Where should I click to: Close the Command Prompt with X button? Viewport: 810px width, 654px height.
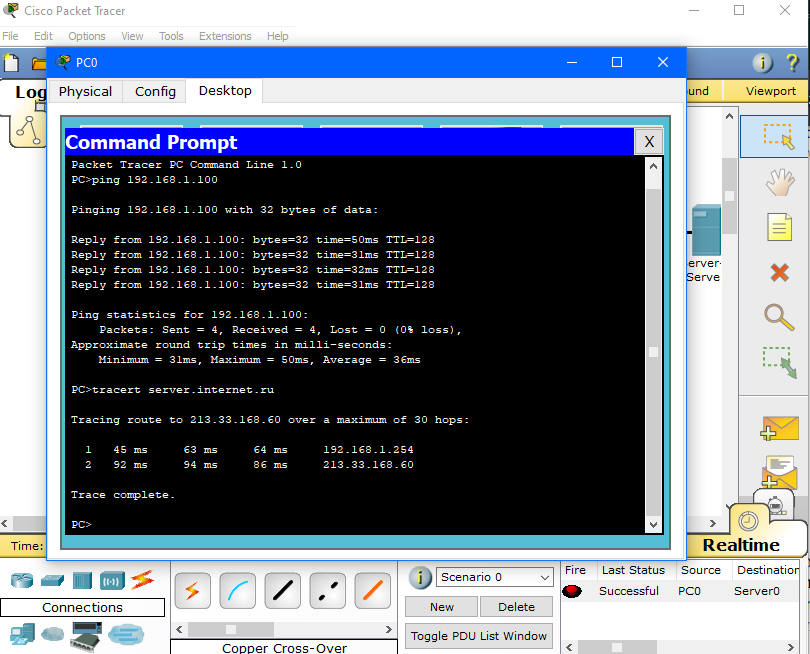tap(649, 142)
